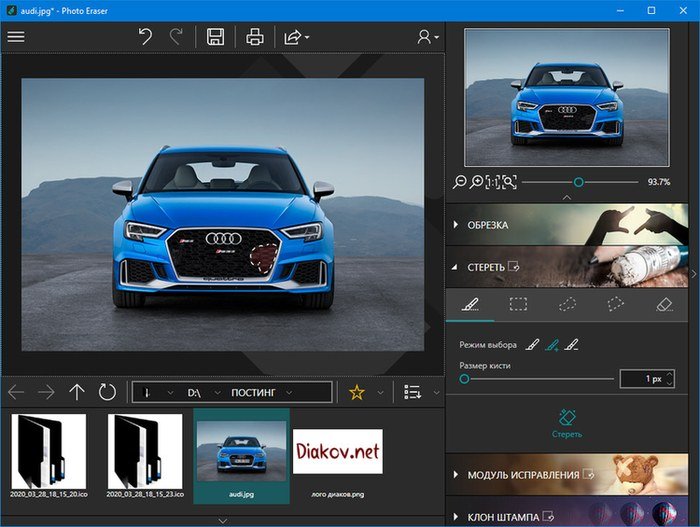Click the refresh folder icon
700x527 pixels.
point(108,392)
